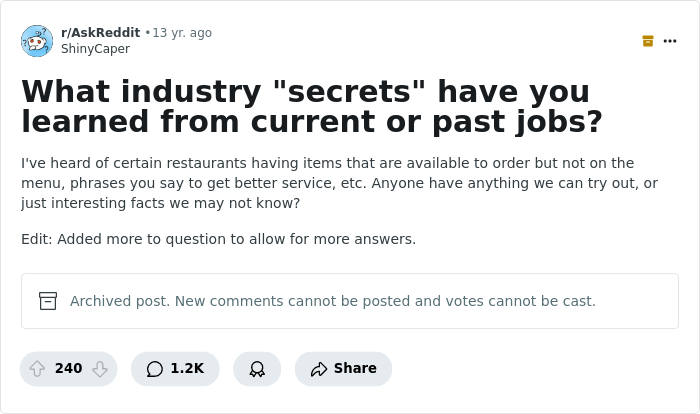700x414 pixels.
Task: Click the share arrow icon
Action: coord(319,369)
